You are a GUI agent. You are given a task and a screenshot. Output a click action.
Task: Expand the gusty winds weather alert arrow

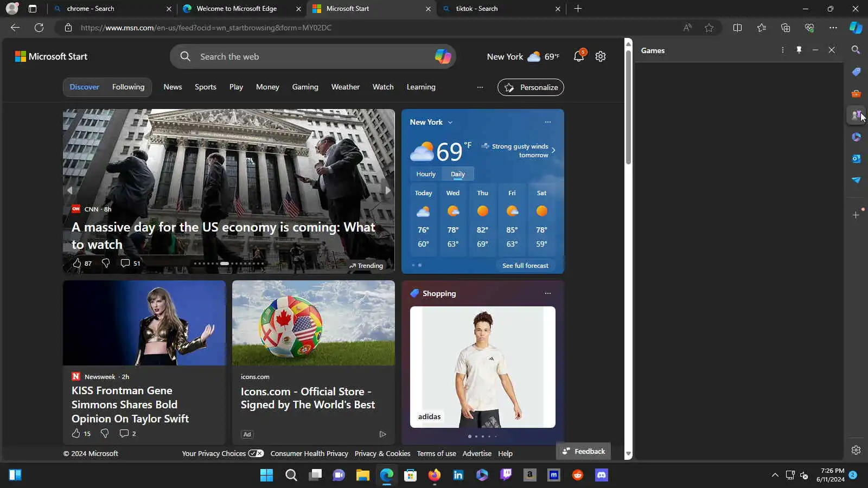(553, 151)
